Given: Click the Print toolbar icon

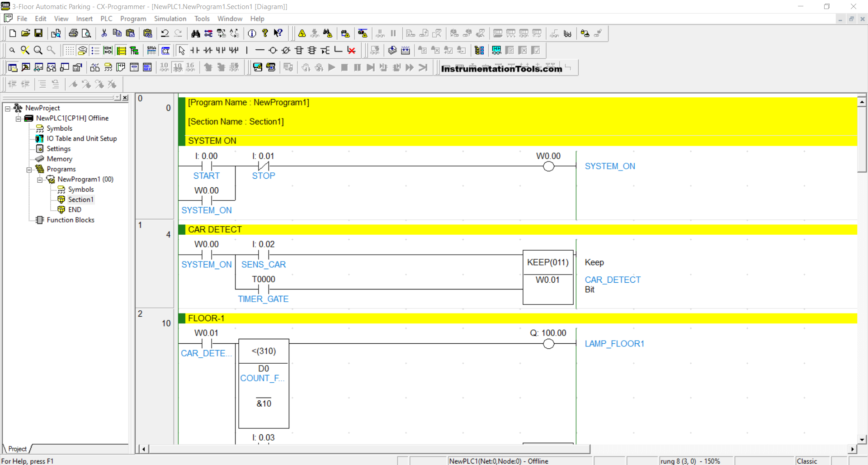Looking at the screenshot, I should (73, 33).
